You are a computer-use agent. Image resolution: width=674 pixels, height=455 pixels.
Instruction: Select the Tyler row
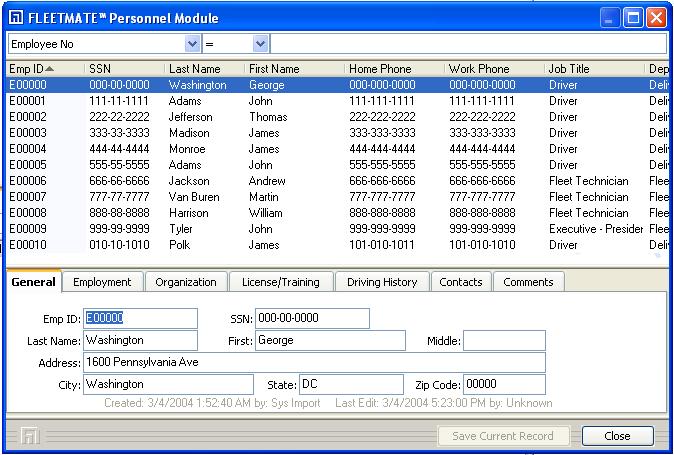click(x=337, y=229)
